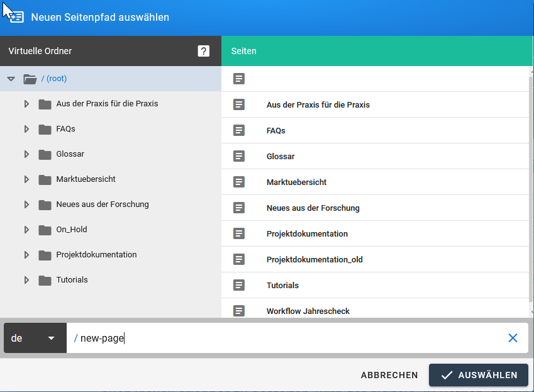Image resolution: width=534 pixels, height=392 pixels.
Task: Click the folder icon for On_Hold
Action: [x=45, y=230]
